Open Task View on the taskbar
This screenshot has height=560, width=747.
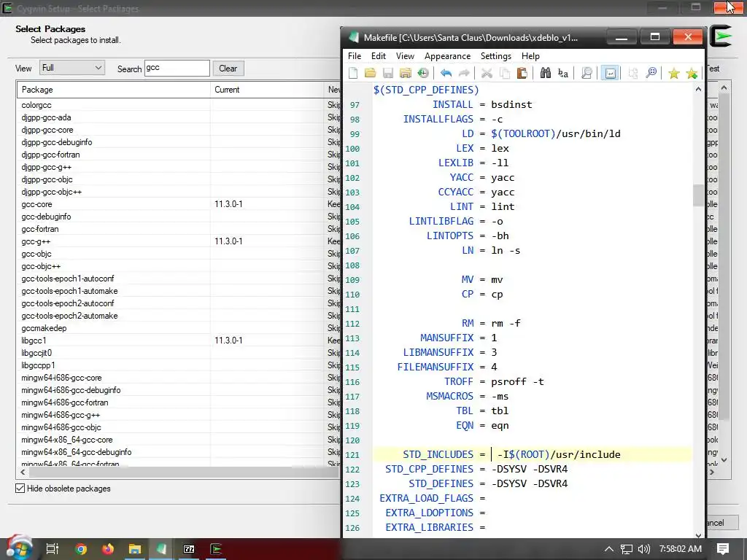[53, 549]
